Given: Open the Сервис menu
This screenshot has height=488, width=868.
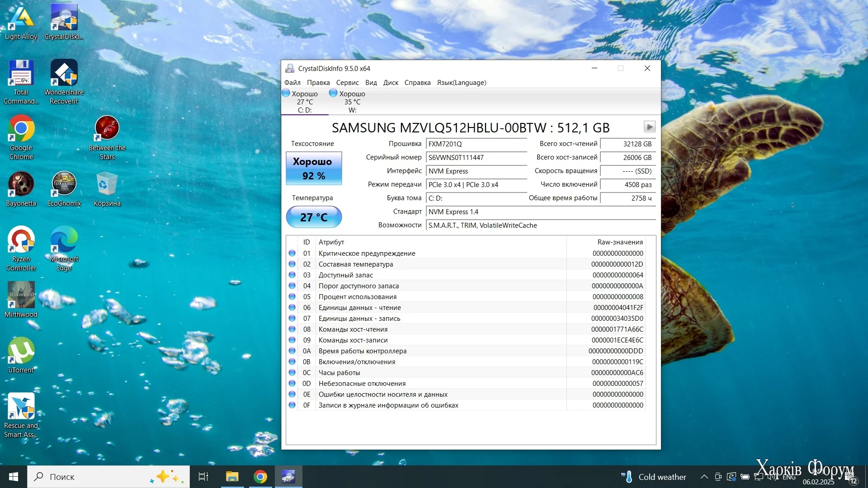Looking at the screenshot, I should click(347, 83).
